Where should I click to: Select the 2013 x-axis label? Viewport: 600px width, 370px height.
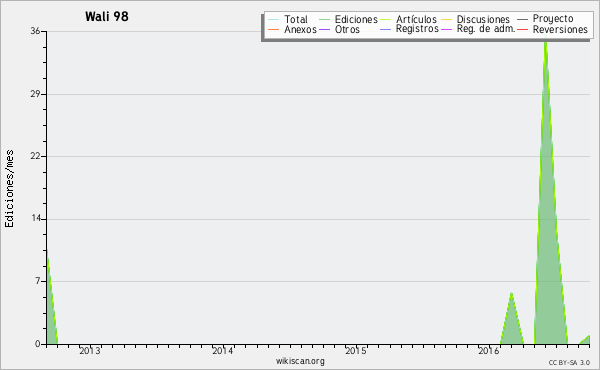click(x=90, y=351)
